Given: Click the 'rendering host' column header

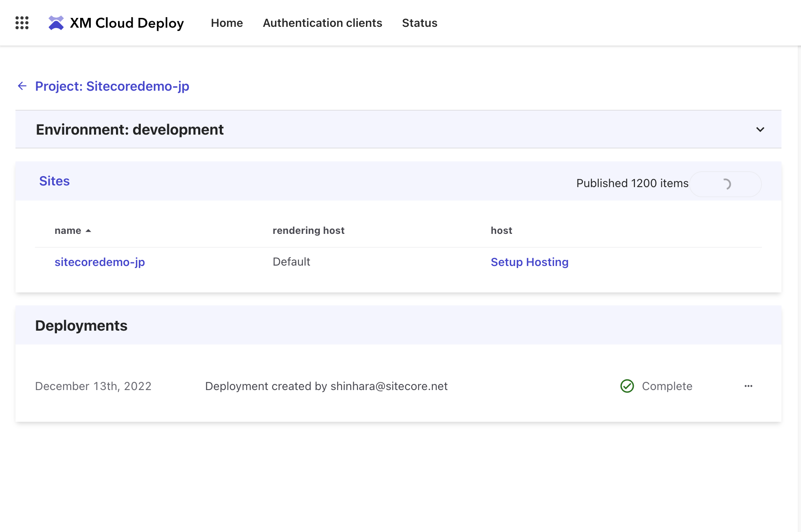Looking at the screenshot, I should coord(309,231).
